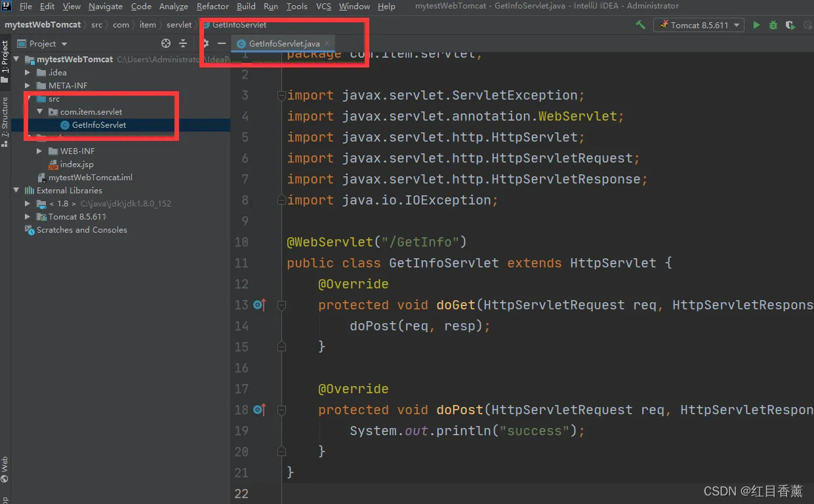Expand the .idea folder

[x=28, y=72]
